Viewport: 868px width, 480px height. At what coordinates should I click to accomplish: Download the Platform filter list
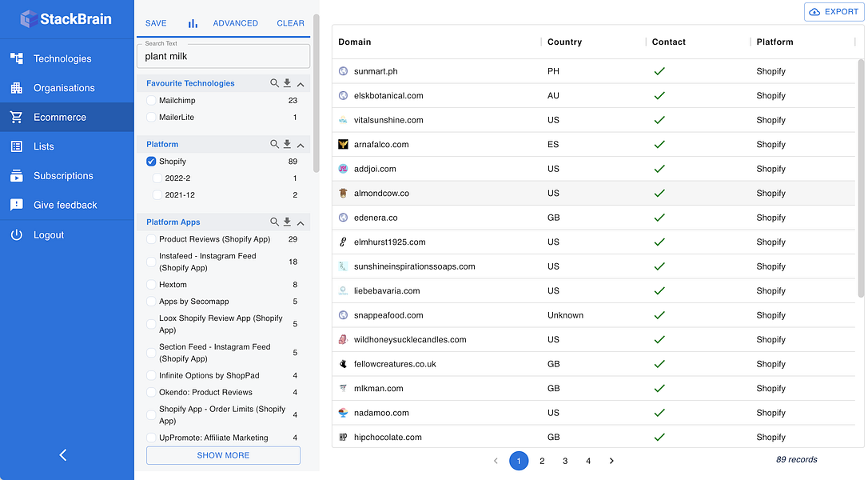click(x=287, y=144)
